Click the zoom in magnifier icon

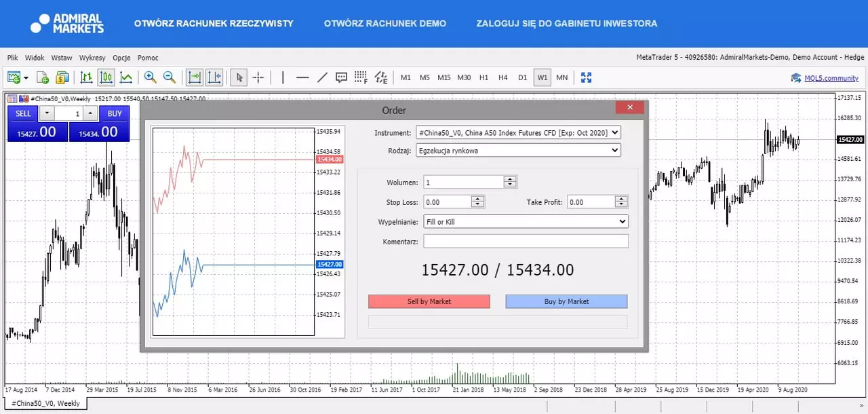(150, 77)
